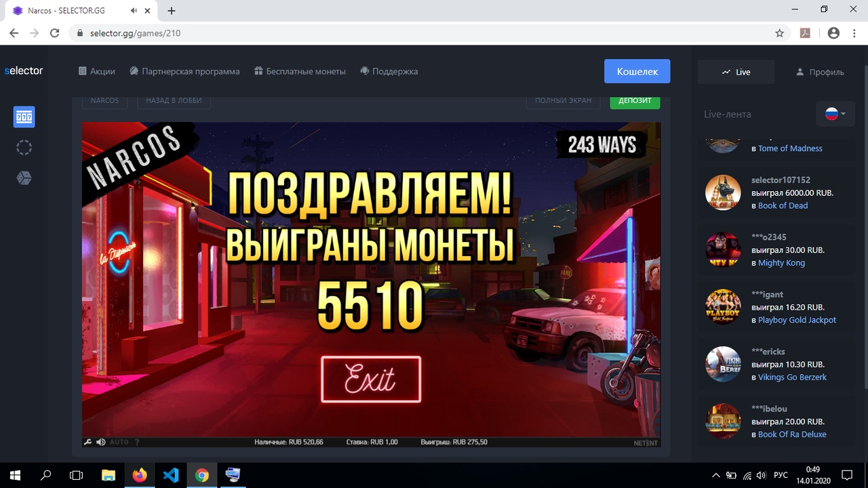Open a new browser tab
This screenshot has width=868, height=488.
tap(172, 11)
